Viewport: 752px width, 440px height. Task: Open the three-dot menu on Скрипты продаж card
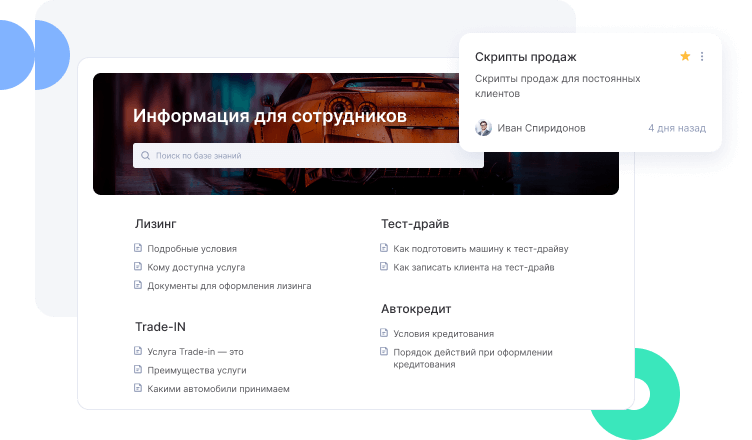click(702, 56)
